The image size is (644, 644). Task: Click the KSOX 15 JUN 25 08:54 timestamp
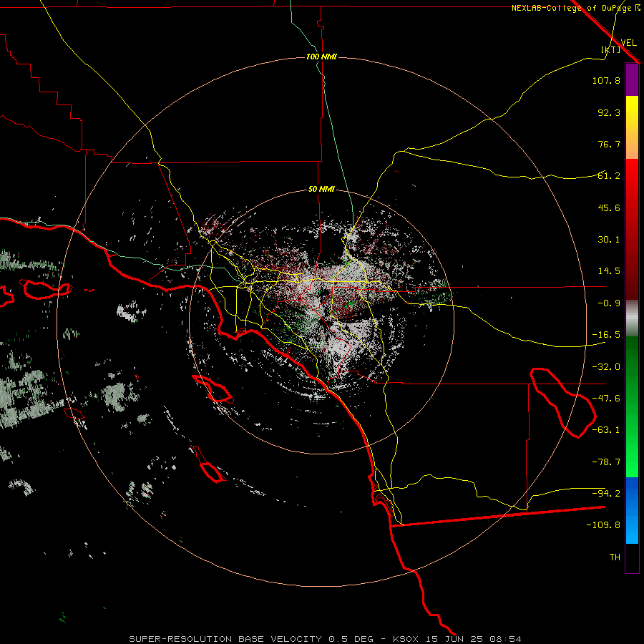coord(457,639)
